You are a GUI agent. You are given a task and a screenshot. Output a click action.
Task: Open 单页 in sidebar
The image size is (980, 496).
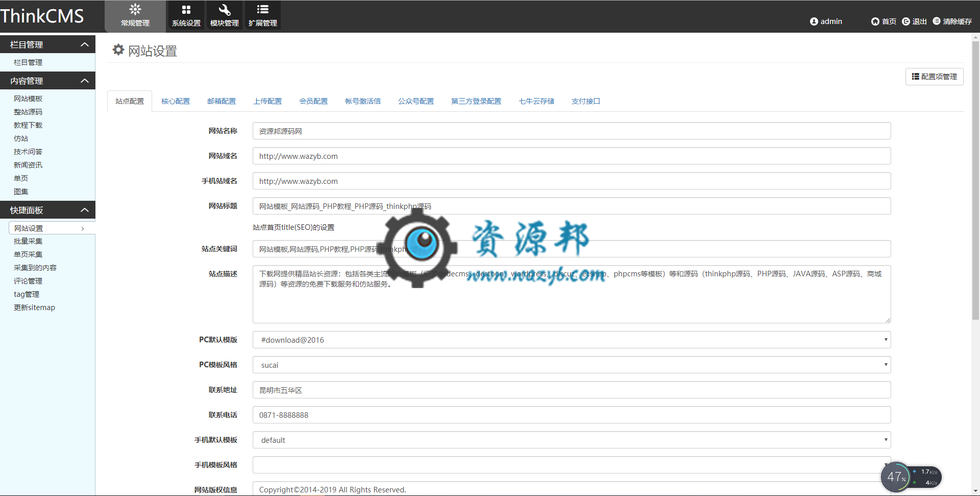21,178
